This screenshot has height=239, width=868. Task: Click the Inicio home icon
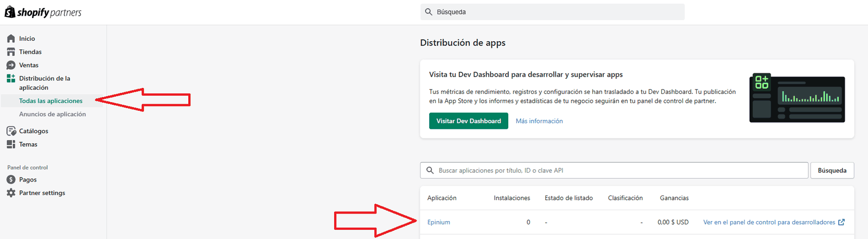[11, 39]
